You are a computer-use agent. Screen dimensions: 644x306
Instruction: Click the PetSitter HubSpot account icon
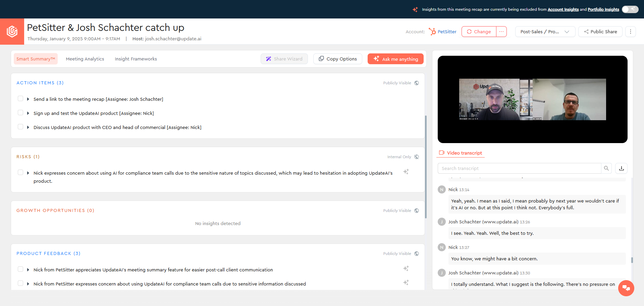click(432, 32)
